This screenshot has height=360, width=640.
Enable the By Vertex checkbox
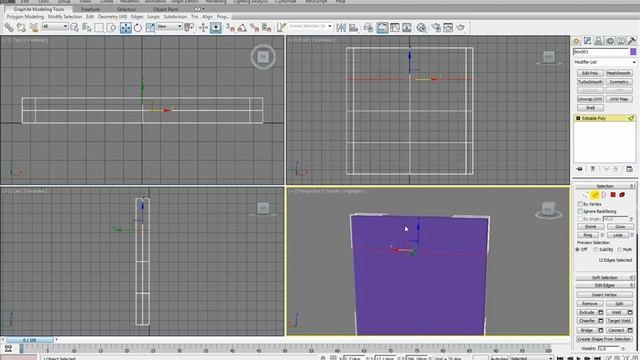coord(580,204)
